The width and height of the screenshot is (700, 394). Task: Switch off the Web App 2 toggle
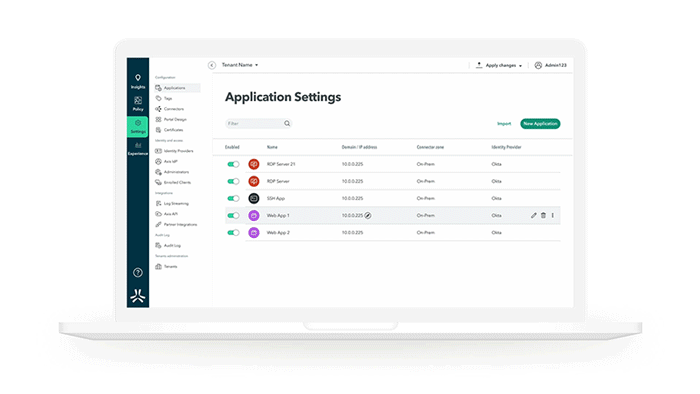point(233,232)
